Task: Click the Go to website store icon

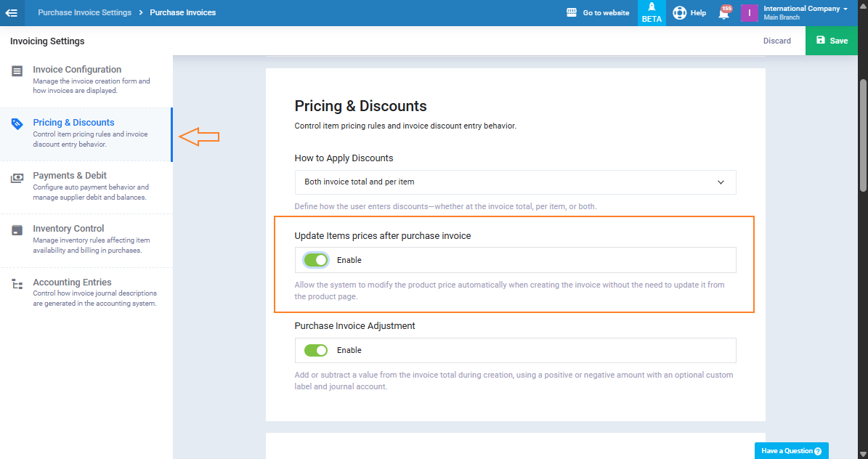Action: pos(571,12)
